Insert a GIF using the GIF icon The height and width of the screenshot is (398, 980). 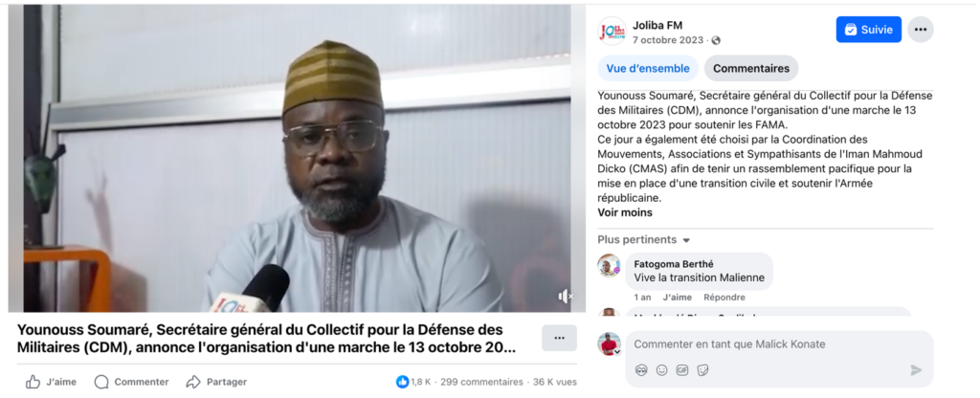click(x=681, y=370)
